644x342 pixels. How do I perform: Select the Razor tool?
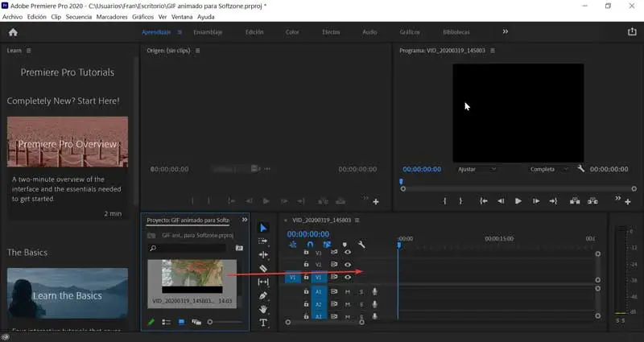263,268
